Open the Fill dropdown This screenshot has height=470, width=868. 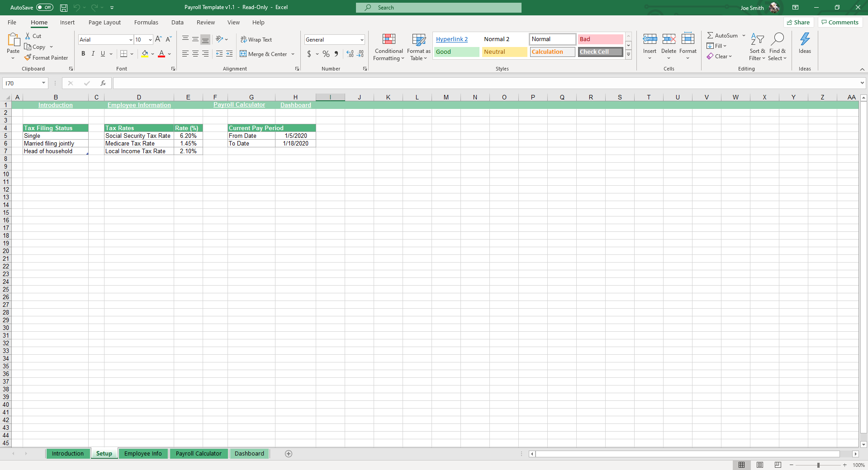click(716, 46)
